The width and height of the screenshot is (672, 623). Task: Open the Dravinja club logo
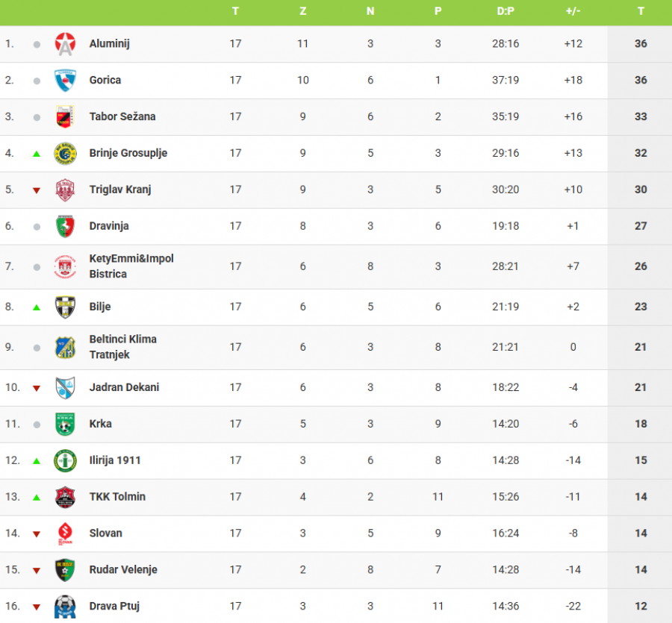65,226
